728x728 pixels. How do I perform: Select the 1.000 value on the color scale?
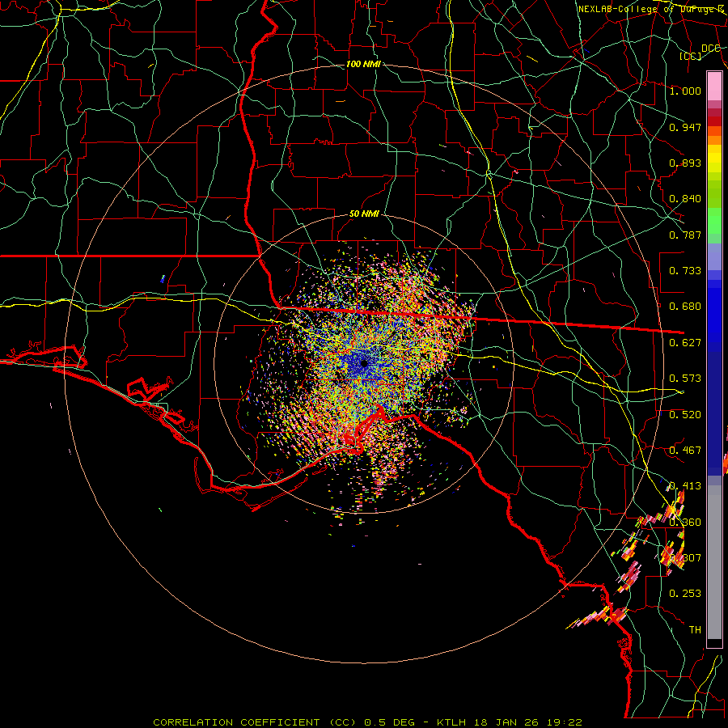point(685,91)
